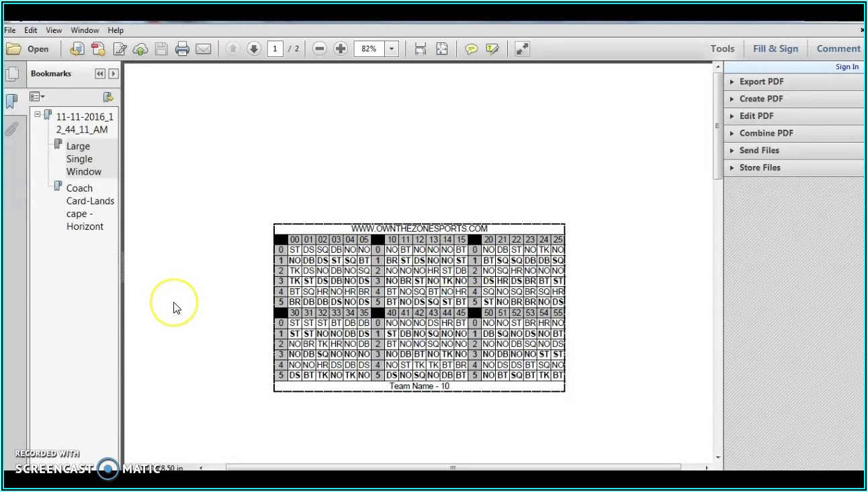Viewport: 868px width, 492px height.
Task: Click the Print file icon
Action: tap(182, 48)
